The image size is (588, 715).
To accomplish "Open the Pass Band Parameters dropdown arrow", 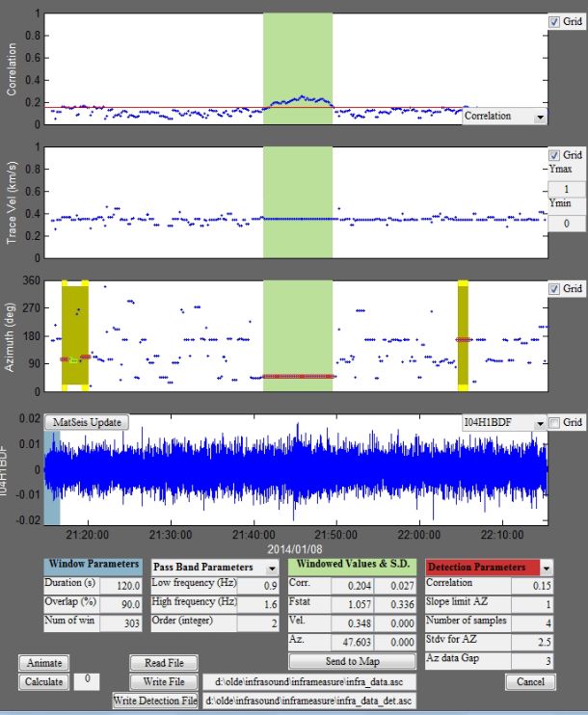I will click(x=274, y=569).
